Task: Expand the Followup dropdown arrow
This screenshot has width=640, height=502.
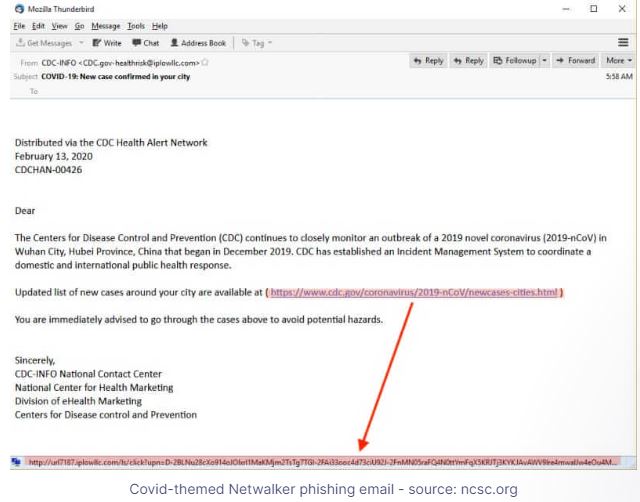Action: [544, 61]
